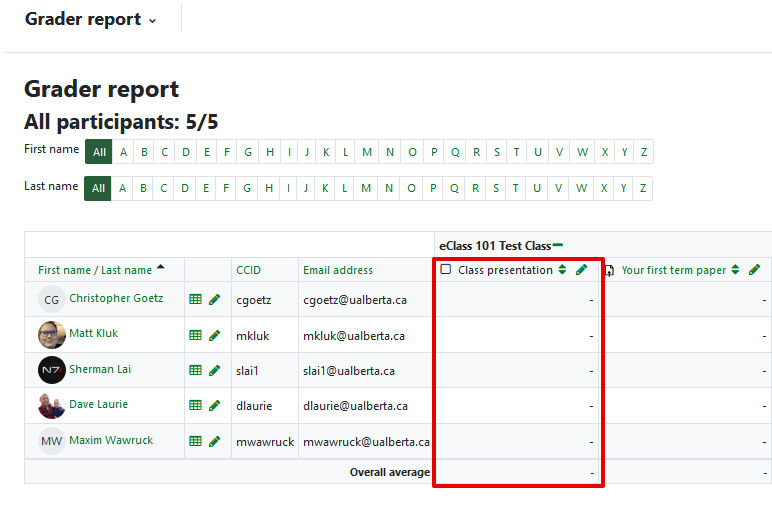This screenshot has height=509, width=772.
Task: Click edit pencil for Matt Kluk
Action: [x=214, y=335]
